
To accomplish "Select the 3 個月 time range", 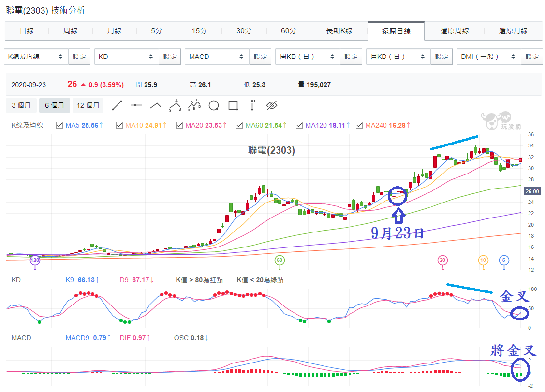I will [x=21, y=105].
